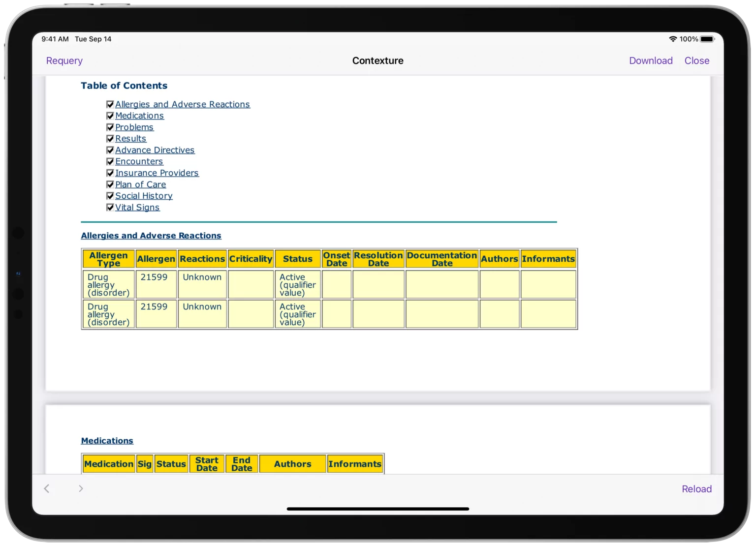Tap the iPad home indicator bar
Viewport: 756px width, 547px height.
point(378,509)
